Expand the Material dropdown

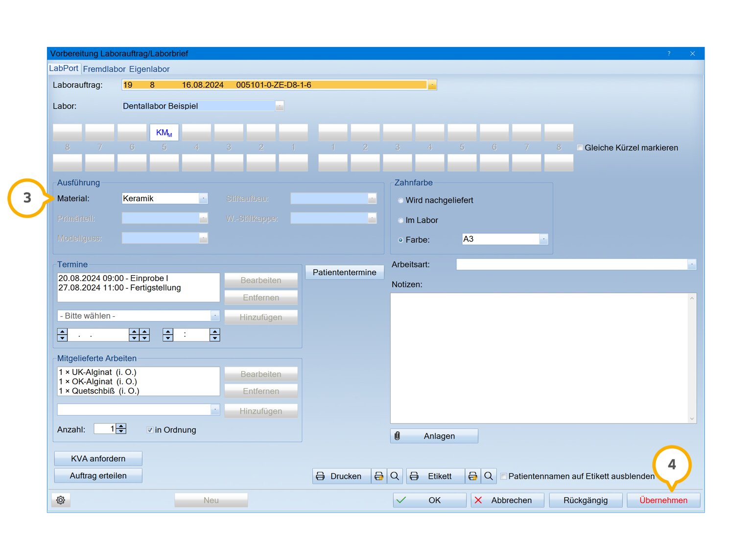tap(204, 198)
